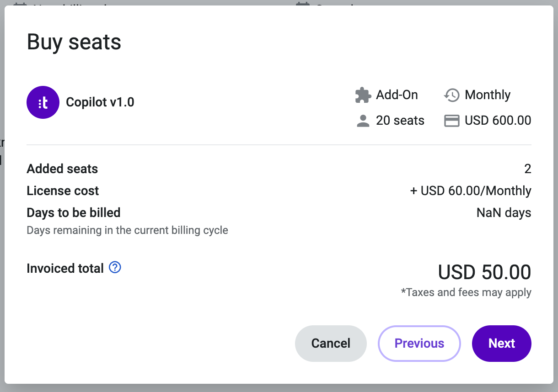Click the NaN days value
Screen dimensions: 558x392
pos(504,213)
